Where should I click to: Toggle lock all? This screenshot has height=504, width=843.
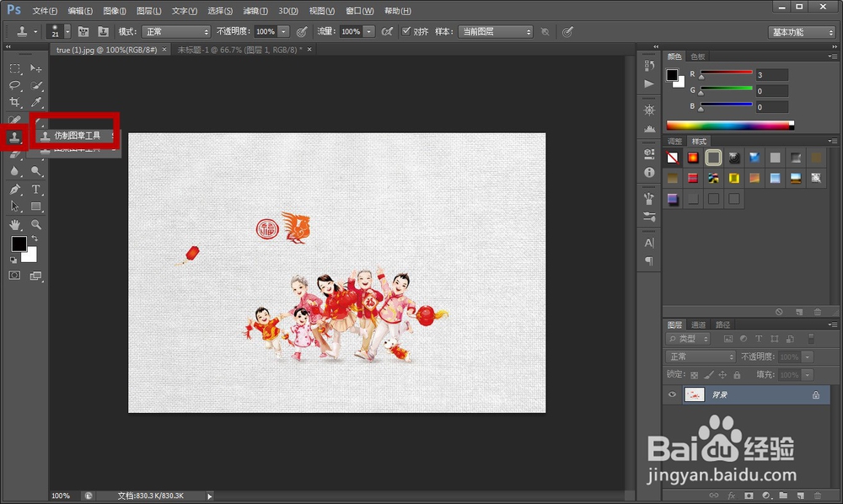(x=737, y=375)
